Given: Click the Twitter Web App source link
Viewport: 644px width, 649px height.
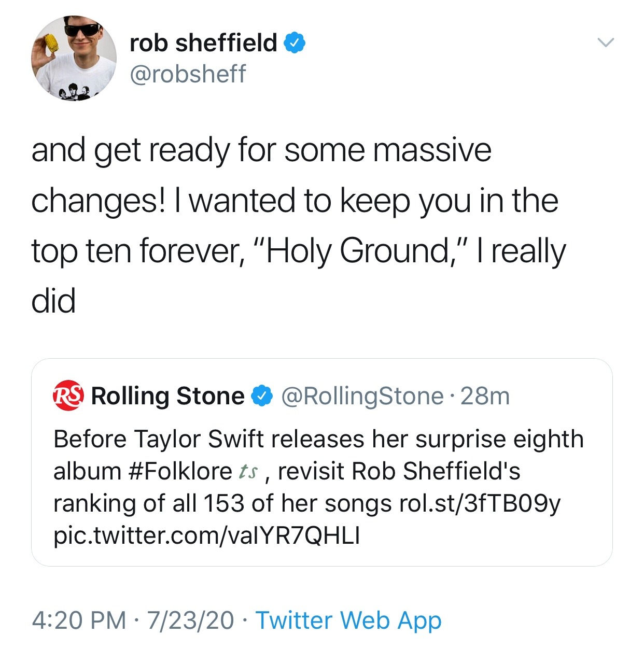Looking at the screenshot, I should [348, 620].
